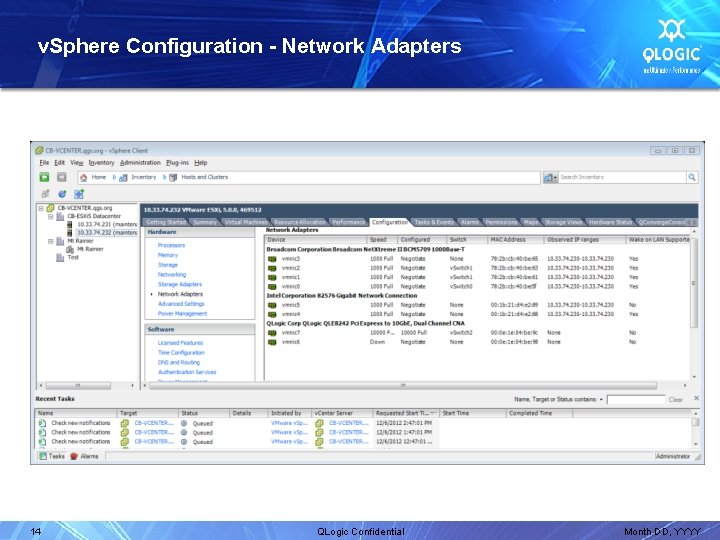Collapse the Mt Rainier datacenter node

click(x=51, y=241)
